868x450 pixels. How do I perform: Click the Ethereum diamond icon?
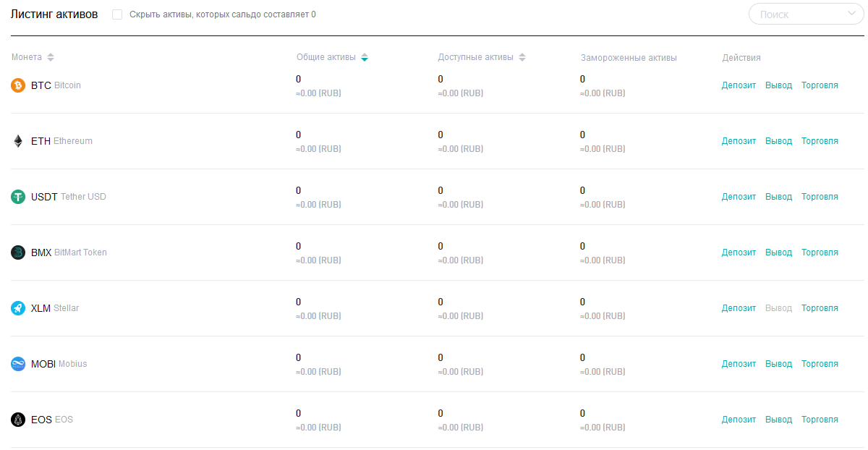pos(18,141)
